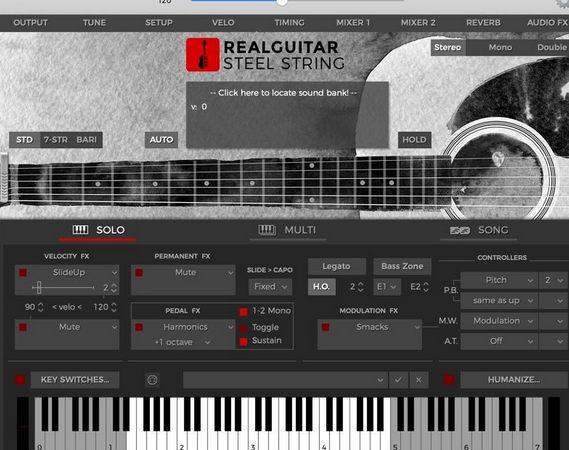Open the E1 bass zone dropdown

click(387, 287)
